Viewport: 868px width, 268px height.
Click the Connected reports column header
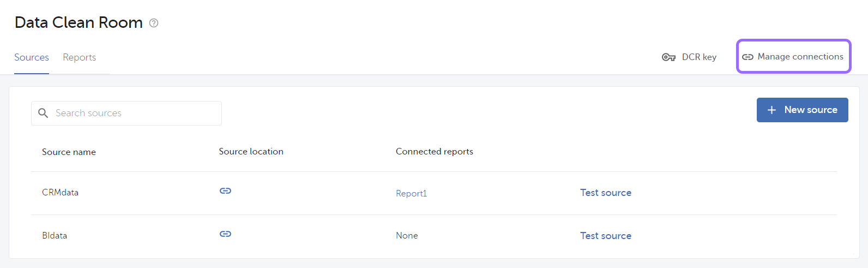click(x=434, y=152)
